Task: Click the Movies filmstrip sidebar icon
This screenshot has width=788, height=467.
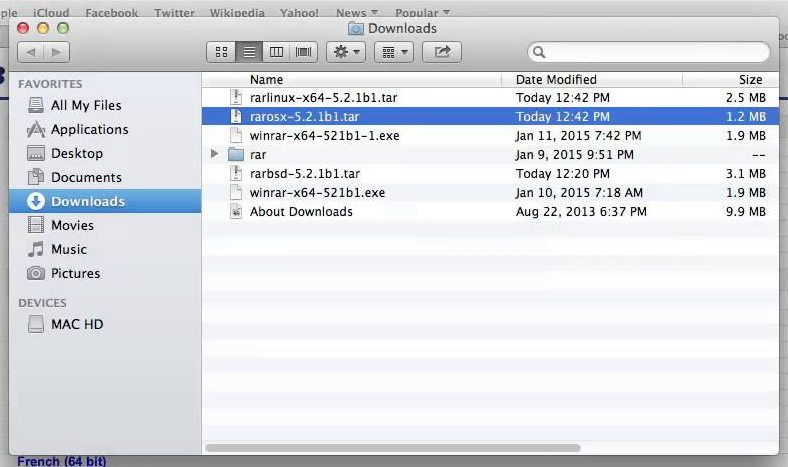Action: click(x=36, y=225)
